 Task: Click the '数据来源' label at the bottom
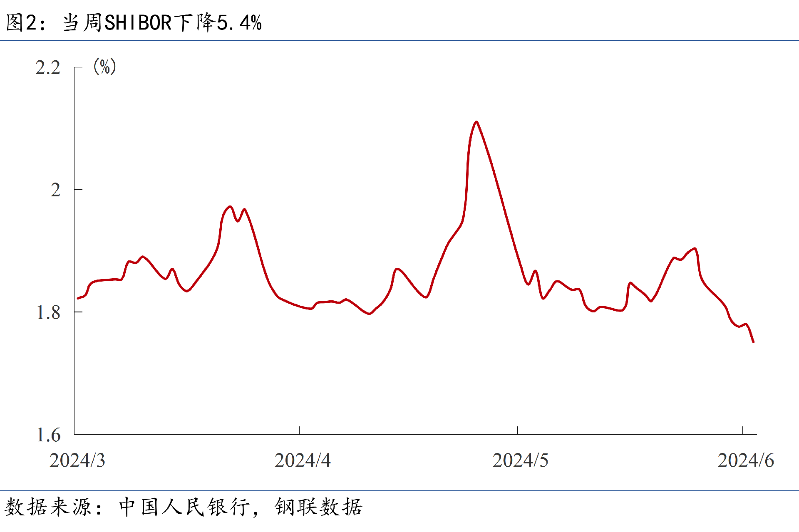[48, 507]
